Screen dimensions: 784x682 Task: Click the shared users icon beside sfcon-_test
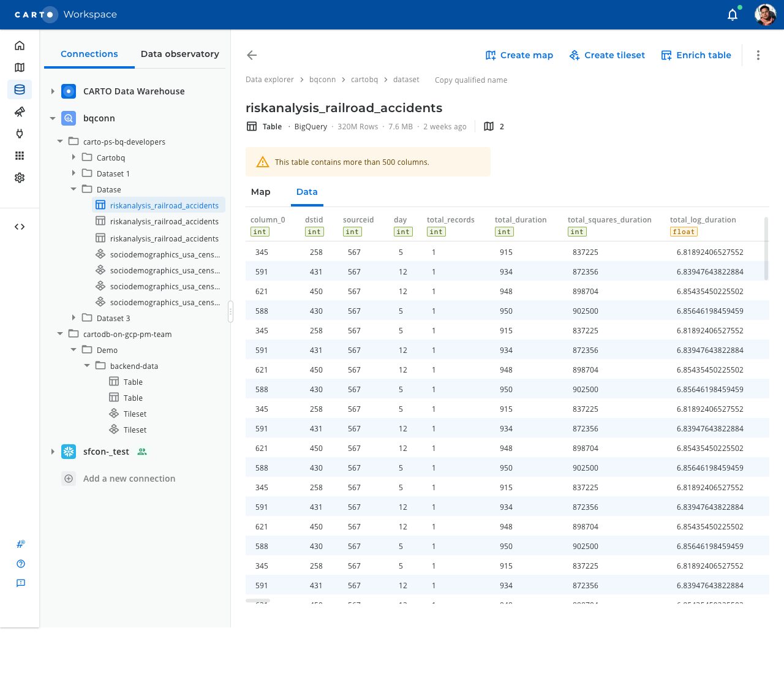pyautogui.click(x=142, y=452)
